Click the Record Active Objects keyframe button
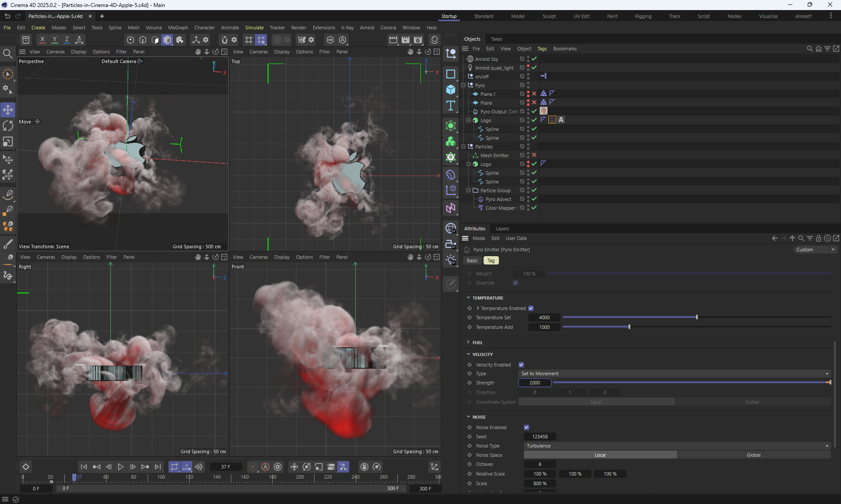 (253, 467)
